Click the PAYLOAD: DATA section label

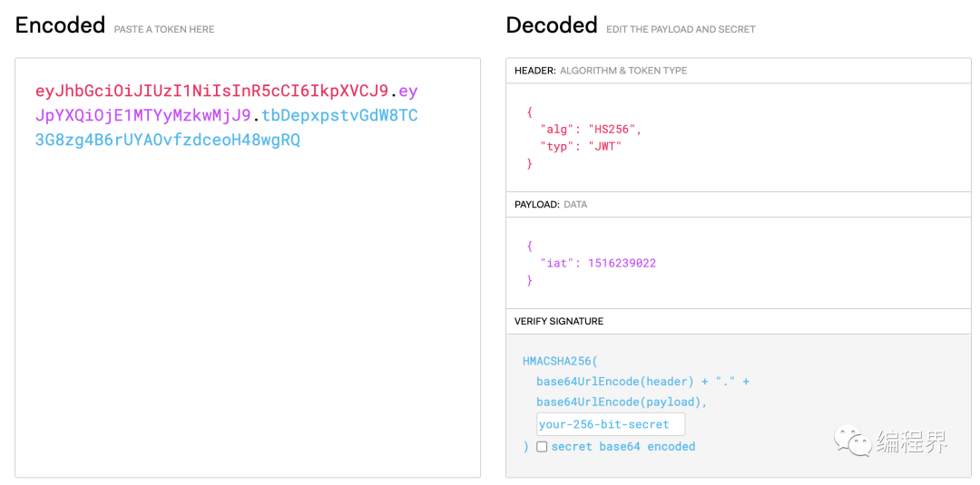[x=550, y=205]
